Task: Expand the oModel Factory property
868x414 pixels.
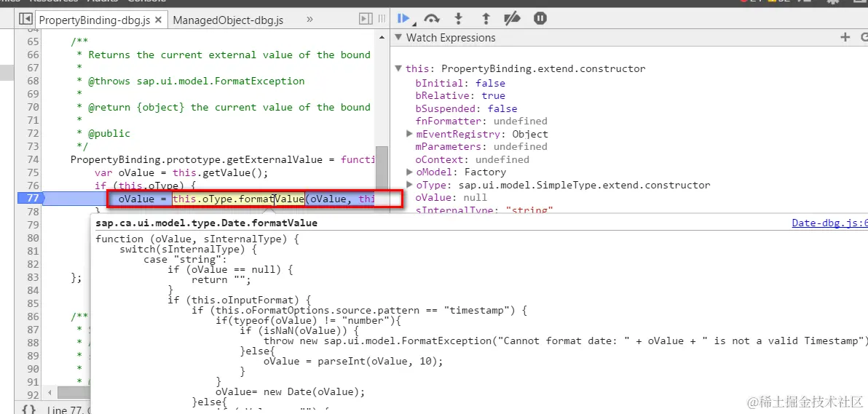Action: click(409, 172)
